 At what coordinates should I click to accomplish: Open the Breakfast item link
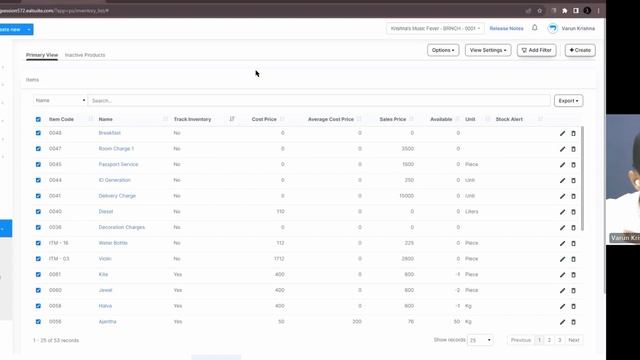coord(109,133)
